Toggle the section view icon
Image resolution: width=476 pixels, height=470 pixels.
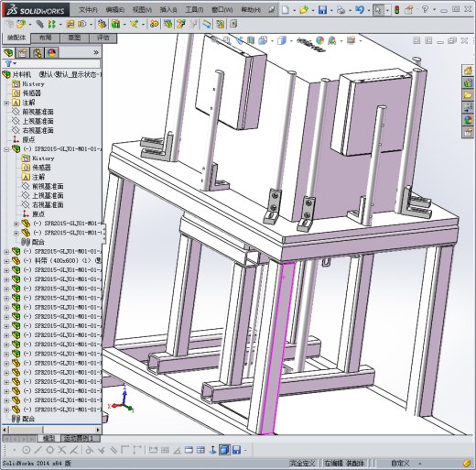point(251,40)
